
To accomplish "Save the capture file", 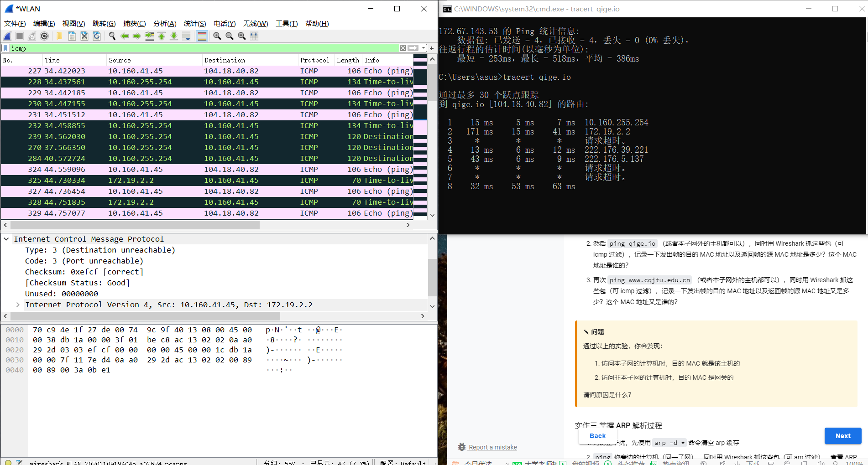I will tap(72, 36).
